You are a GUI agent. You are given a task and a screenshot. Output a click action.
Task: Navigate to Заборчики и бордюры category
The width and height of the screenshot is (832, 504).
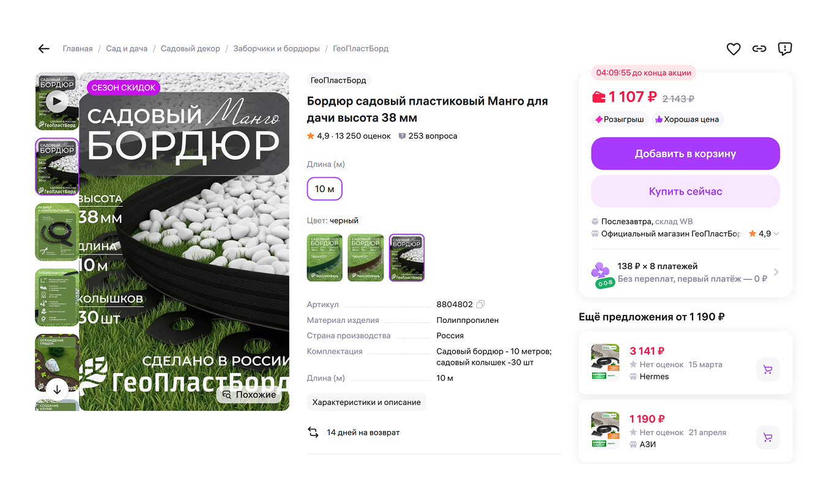click(x=277, y=48)
